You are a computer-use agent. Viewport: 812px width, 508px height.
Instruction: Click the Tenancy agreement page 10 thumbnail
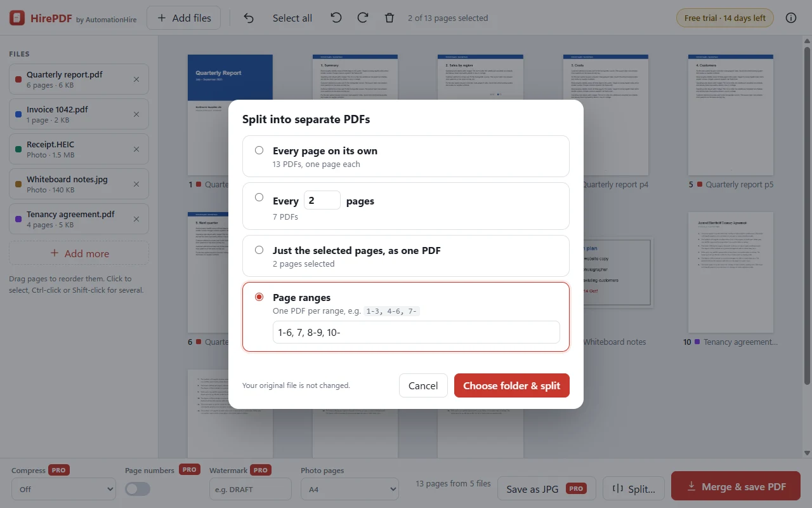(x=731, y=272)
